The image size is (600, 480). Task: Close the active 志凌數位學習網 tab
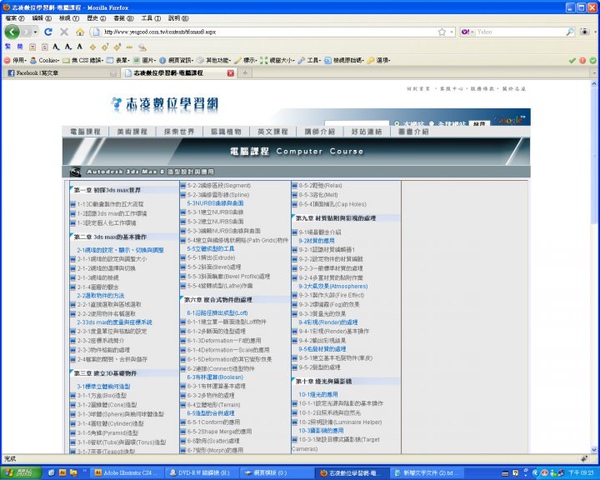point(231,73)
